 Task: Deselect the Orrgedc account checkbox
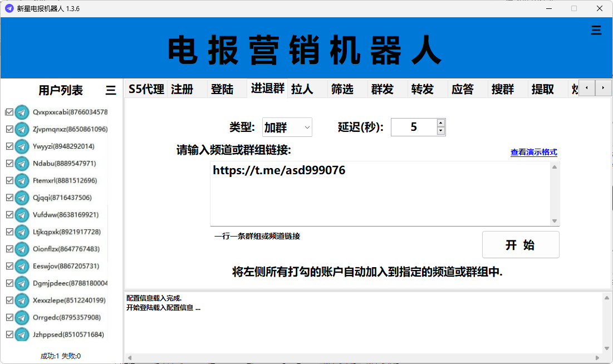pos(10,317)
